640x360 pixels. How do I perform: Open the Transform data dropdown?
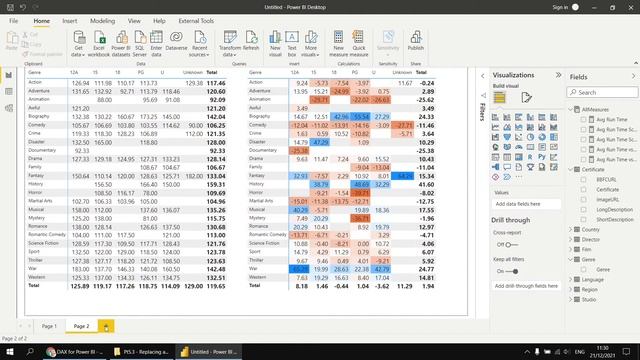pyautogui.click(x=230, y=44)
